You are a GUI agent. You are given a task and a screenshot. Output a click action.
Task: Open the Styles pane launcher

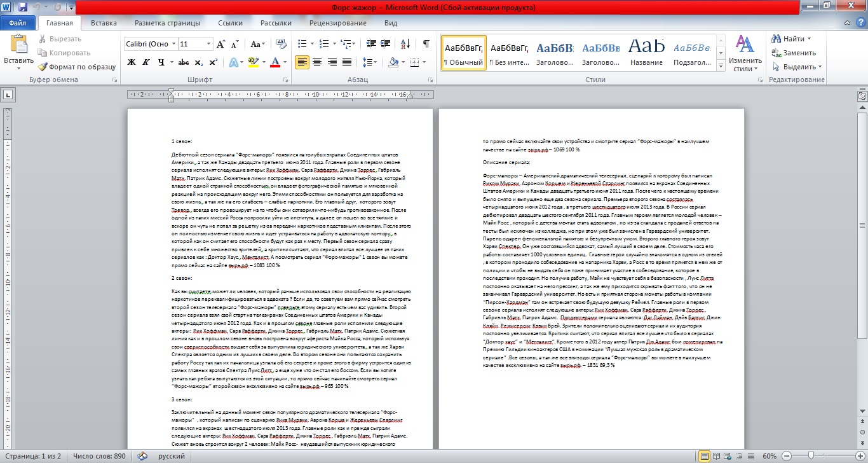pyautogui.click(x=759, y=80)
